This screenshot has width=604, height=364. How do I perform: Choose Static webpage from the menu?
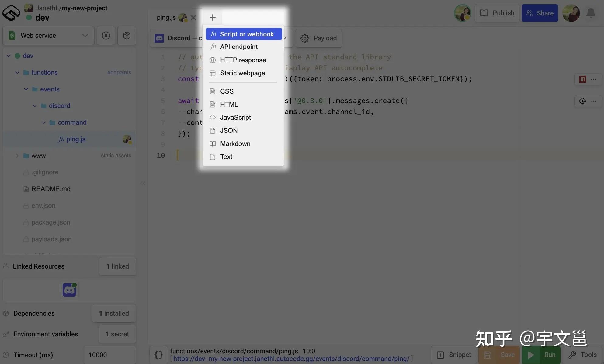242,73
